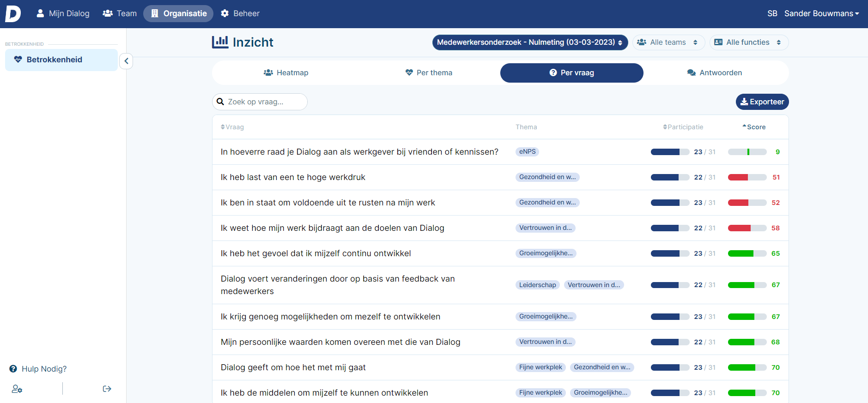Click the Gezondheid tag on werkdruk row
The height and width of the screenshot is (403, 868).
coord(547,177)
